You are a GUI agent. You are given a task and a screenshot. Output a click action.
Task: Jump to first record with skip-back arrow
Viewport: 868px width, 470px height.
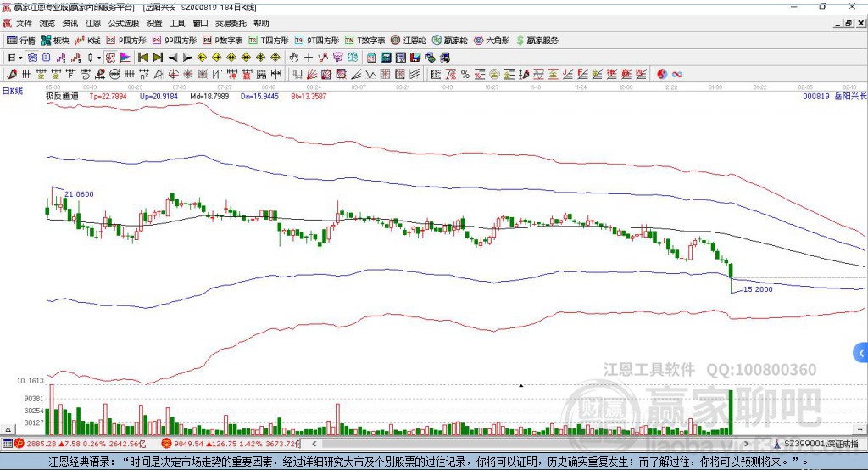pyautogui.click(x=143, y=58)
